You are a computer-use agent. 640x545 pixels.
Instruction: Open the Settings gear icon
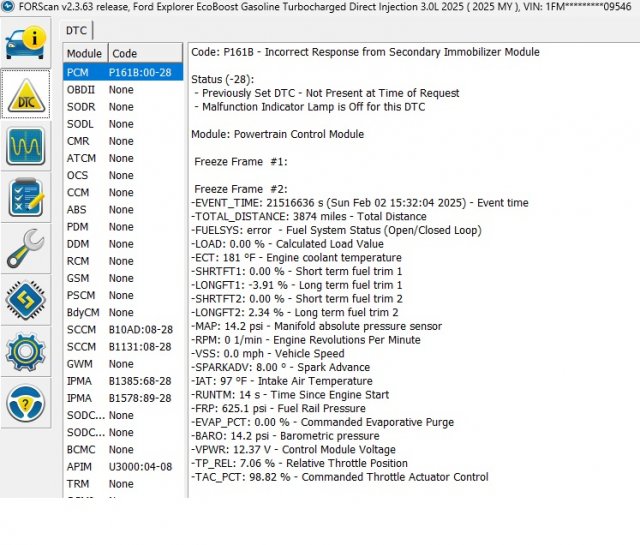point(26,351)
